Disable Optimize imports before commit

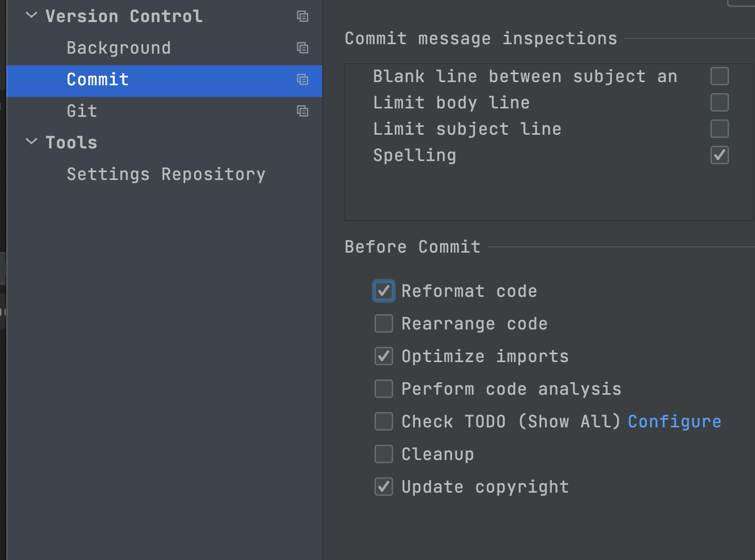[x=384, y=356]
